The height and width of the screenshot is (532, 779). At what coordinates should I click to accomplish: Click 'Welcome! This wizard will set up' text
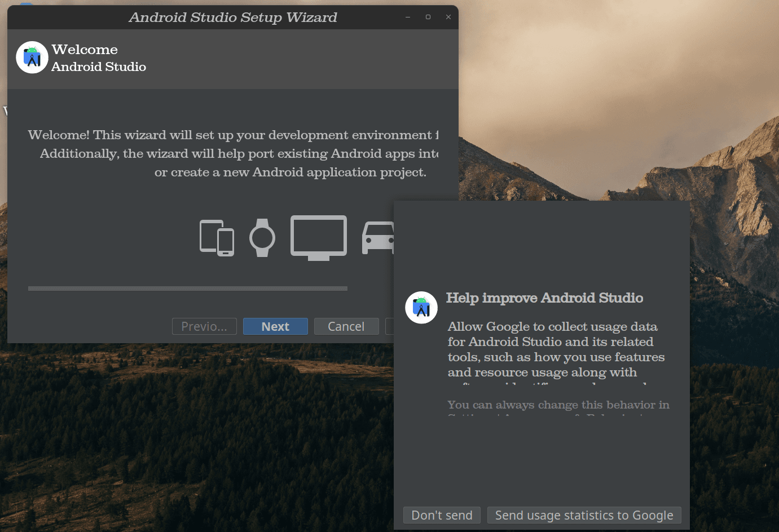(x=233, y=135)
